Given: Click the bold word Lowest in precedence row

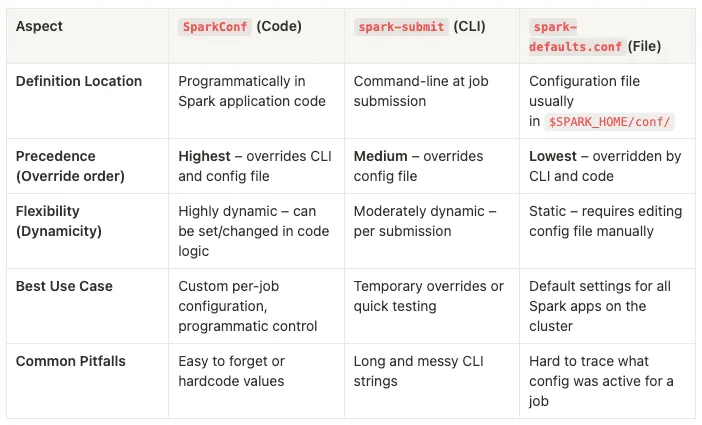Looking at the screenshot, I should click(552, 156).
